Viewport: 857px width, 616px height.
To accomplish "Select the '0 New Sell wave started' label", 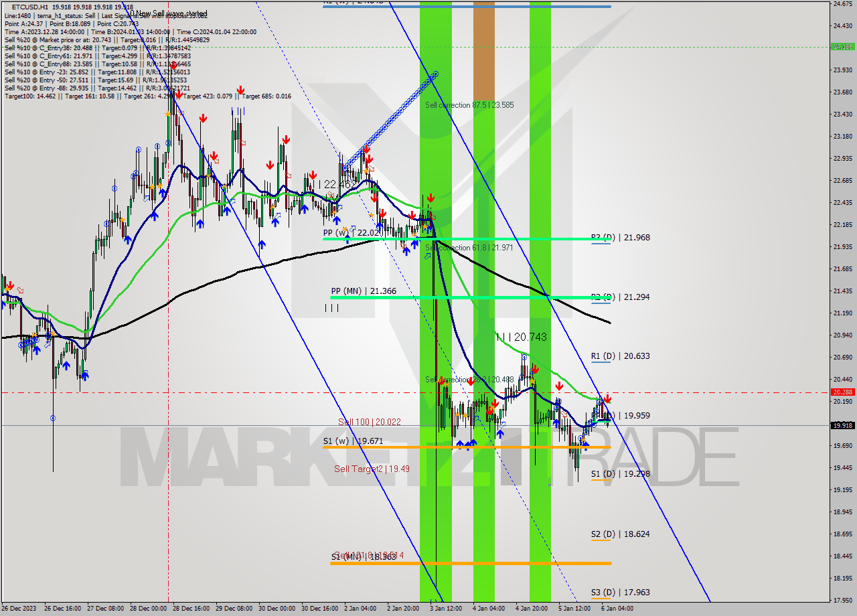I will click(x=169, y=13).
